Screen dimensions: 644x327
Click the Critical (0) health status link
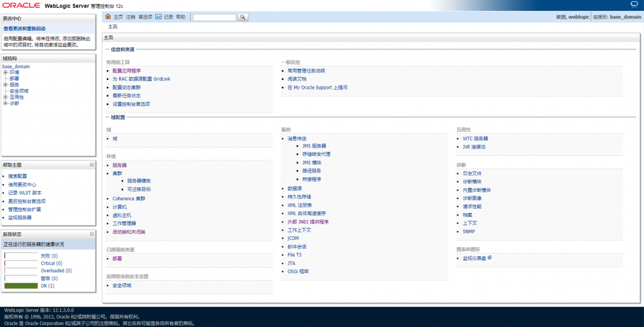pyautogui.click(x=52, y=263)
